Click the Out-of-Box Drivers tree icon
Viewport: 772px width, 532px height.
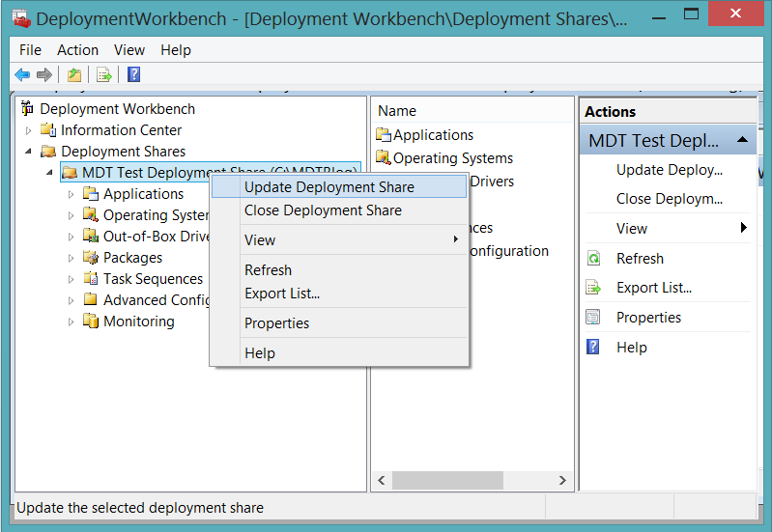click(91, 236)
